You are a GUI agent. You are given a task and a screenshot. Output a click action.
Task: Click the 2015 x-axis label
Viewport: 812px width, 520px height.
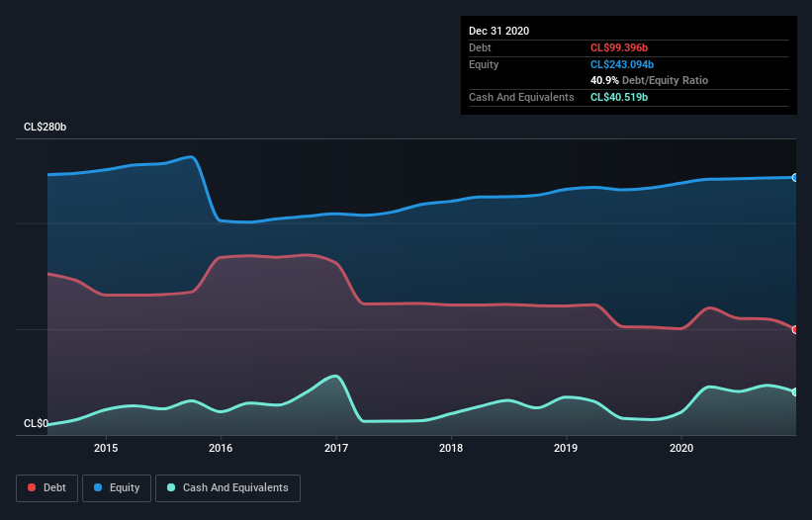[x=106, y=448]
